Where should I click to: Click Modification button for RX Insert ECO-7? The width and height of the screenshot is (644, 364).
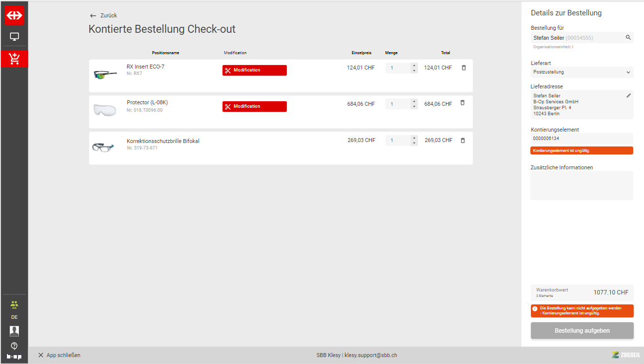point(254,70)
